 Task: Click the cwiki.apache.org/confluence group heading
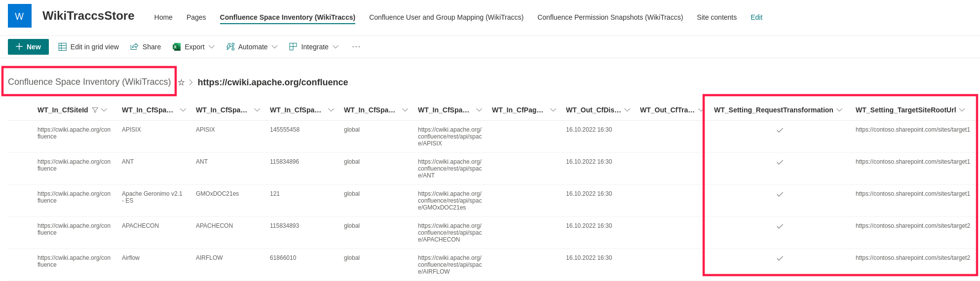tap(273, 82)
